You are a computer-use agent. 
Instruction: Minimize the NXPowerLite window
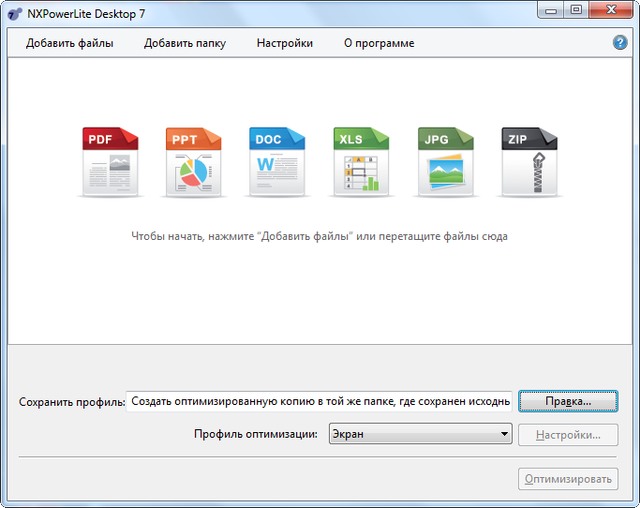tap(550, 10)
